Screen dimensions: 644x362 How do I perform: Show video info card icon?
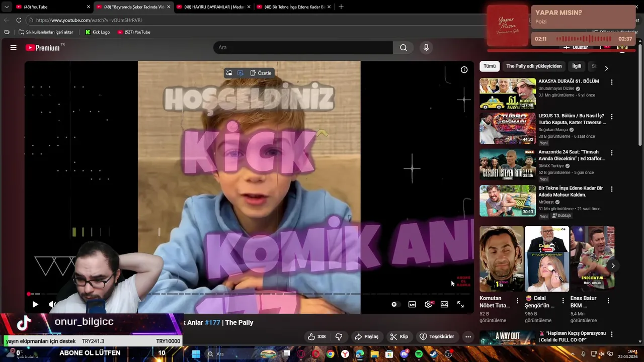tap(464, 70)
